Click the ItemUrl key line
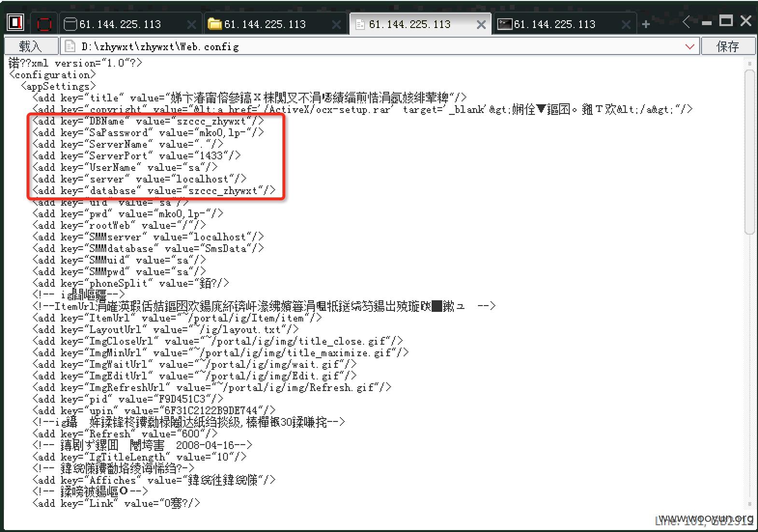758x532 pixels. [x=177, y=318]
